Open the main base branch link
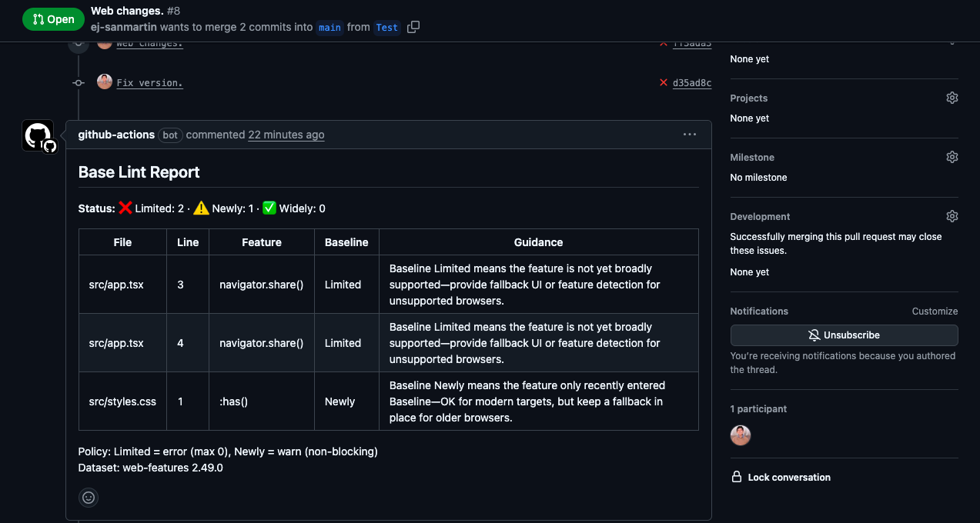980x523 pixels. coord(329,28)
